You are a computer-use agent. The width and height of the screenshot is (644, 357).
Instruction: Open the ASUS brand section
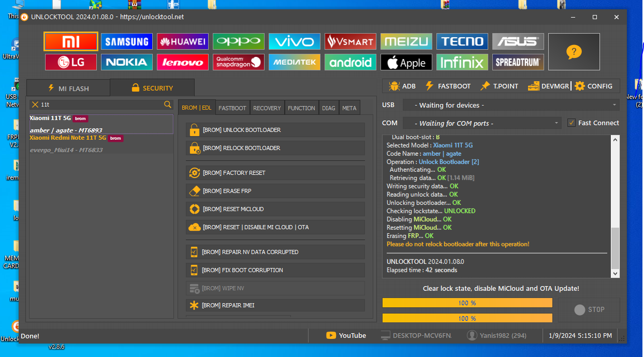(x=518, y=41)
